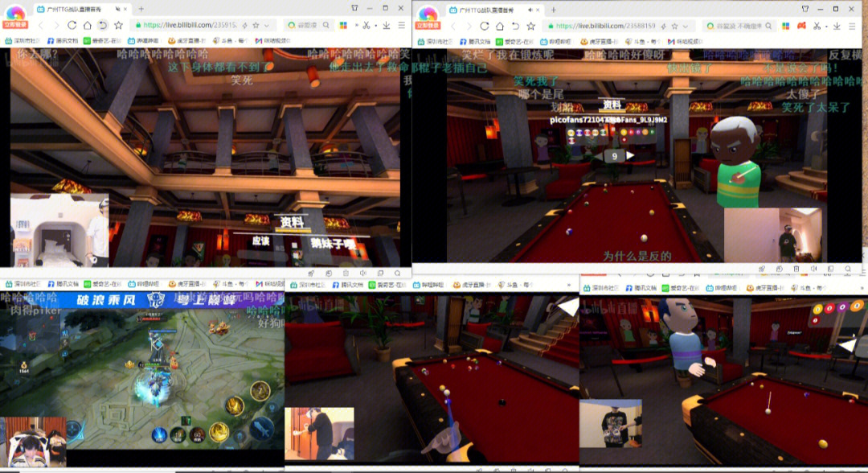The height and width of the screenshot is (473, 868).
Task: Close the 广州TTG tab in the top-left browser
Action: pyautogui.click(x=125, y=10)
